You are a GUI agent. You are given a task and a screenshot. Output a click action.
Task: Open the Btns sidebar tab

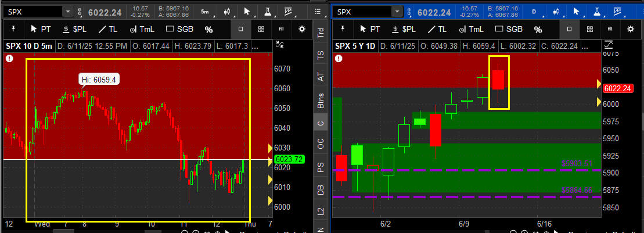coord(321,101)
